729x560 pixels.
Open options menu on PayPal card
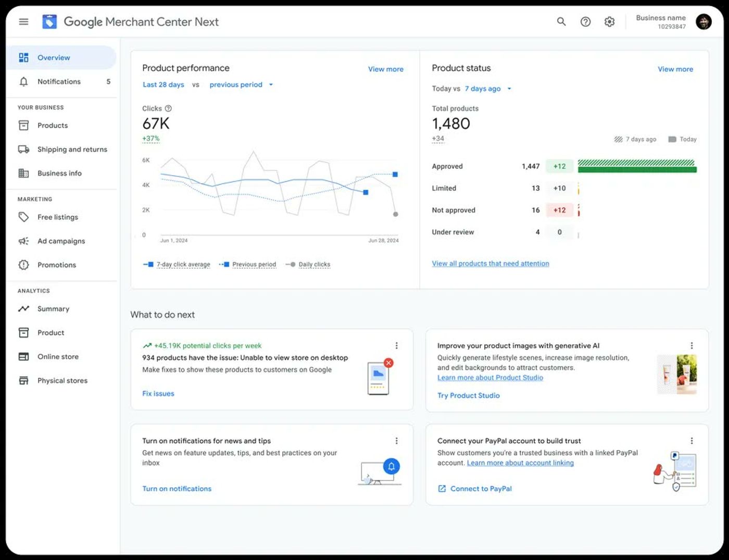click(692, 441)
